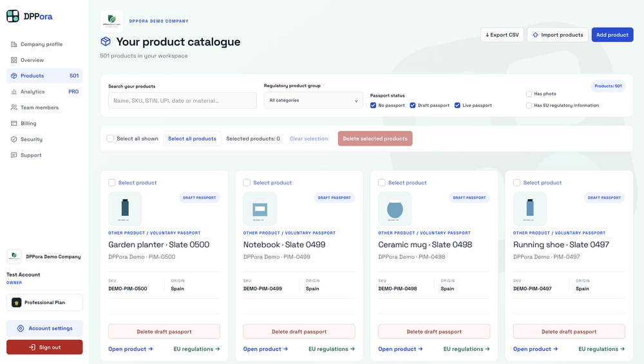
Task: Open the Products menu item
Action: (x=44, y=76)
